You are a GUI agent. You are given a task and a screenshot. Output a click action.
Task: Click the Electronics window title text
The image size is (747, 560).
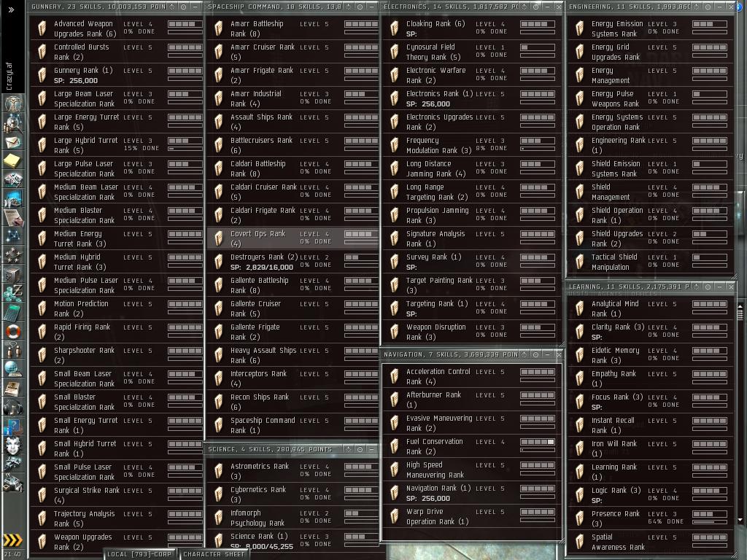(x=451, y=7)
